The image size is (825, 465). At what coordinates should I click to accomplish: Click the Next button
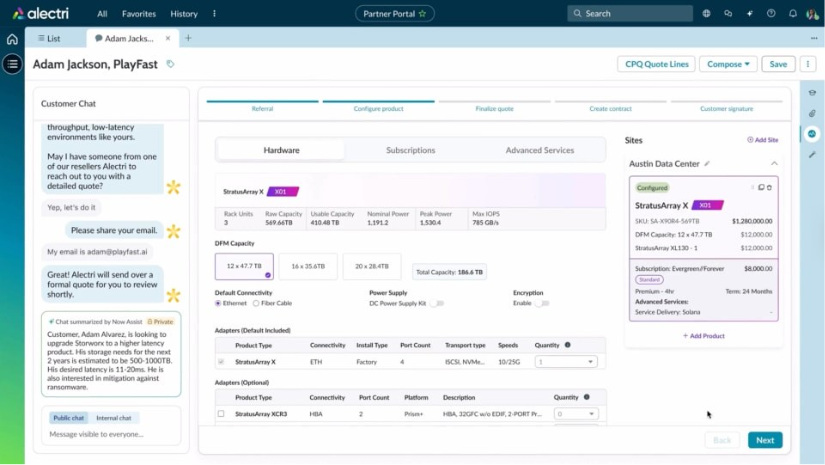(765, 440)
